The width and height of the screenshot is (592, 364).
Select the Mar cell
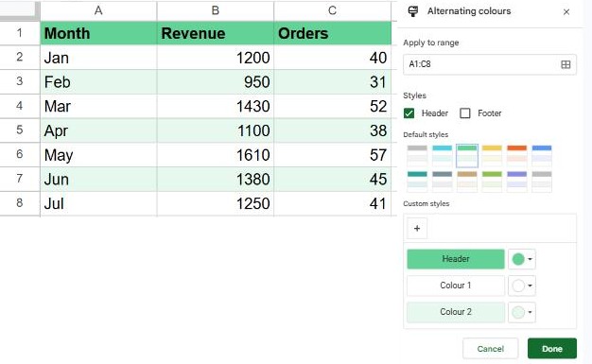click(x=98, y=106)
